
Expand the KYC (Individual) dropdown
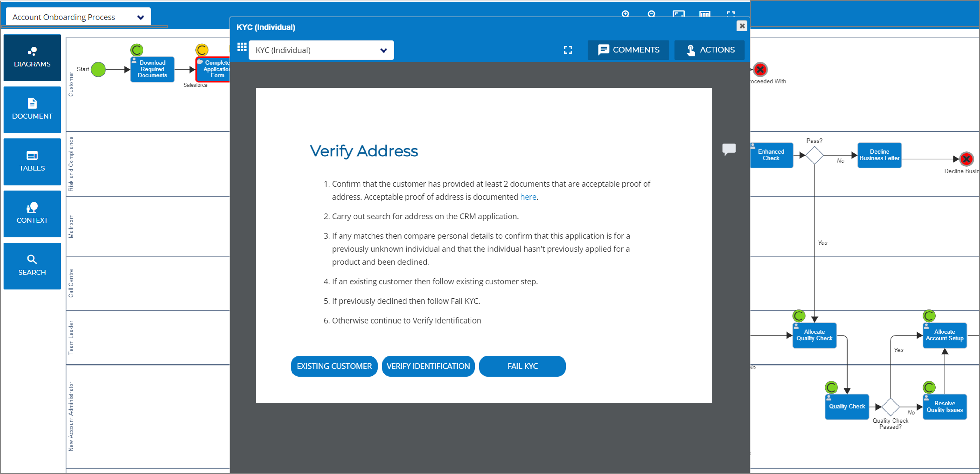coord(321,50)
